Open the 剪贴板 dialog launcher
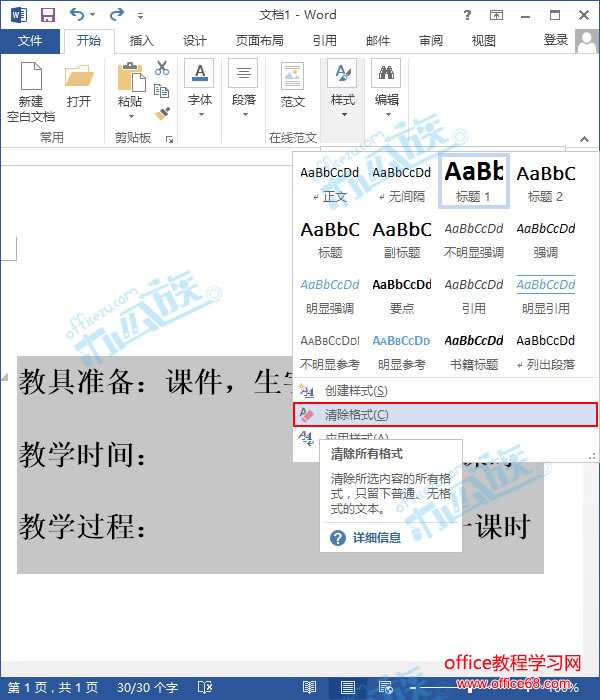This screenshot has width=600, height=700. point(169,140)
